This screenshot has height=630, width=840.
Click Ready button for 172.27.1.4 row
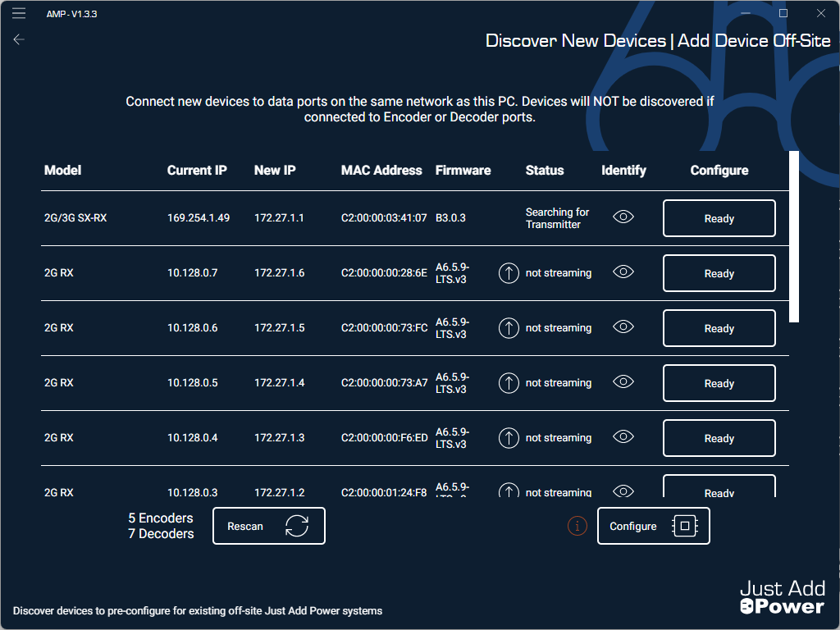click(x=719, y=383)
